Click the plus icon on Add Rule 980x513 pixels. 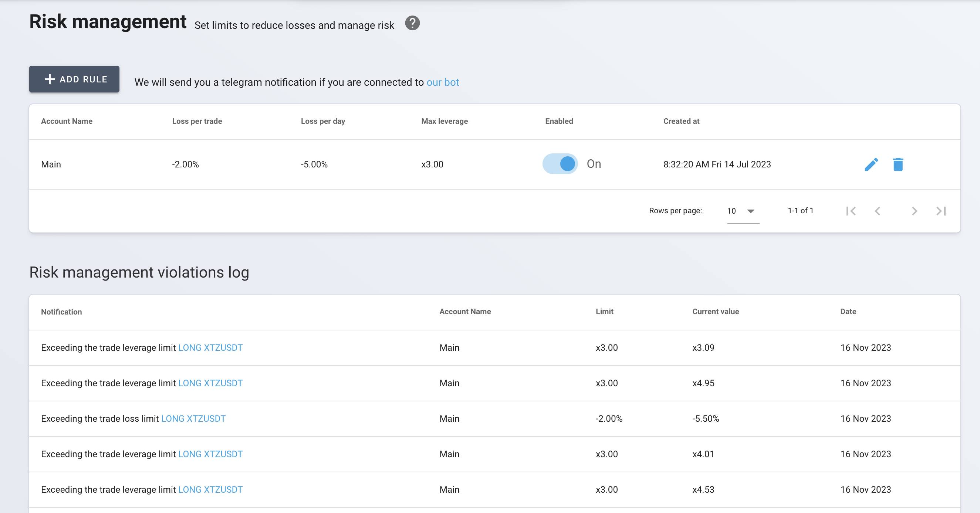[50, 79]
